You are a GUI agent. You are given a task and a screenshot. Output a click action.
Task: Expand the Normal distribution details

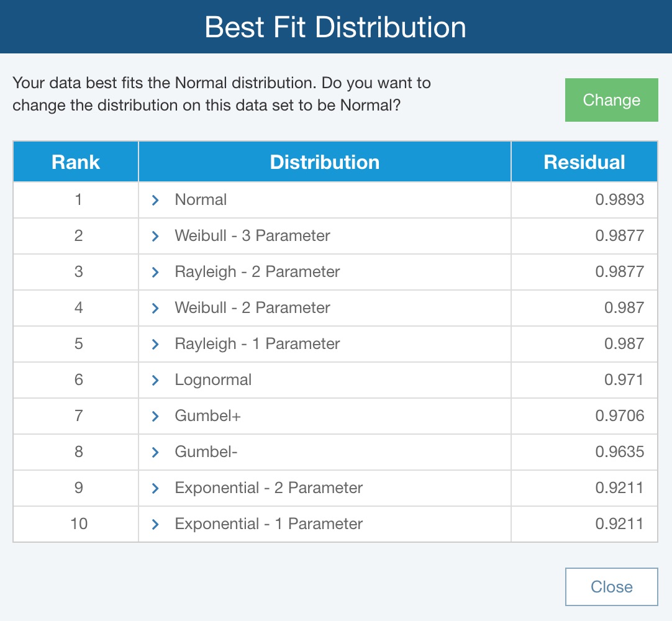coord(155,200)
